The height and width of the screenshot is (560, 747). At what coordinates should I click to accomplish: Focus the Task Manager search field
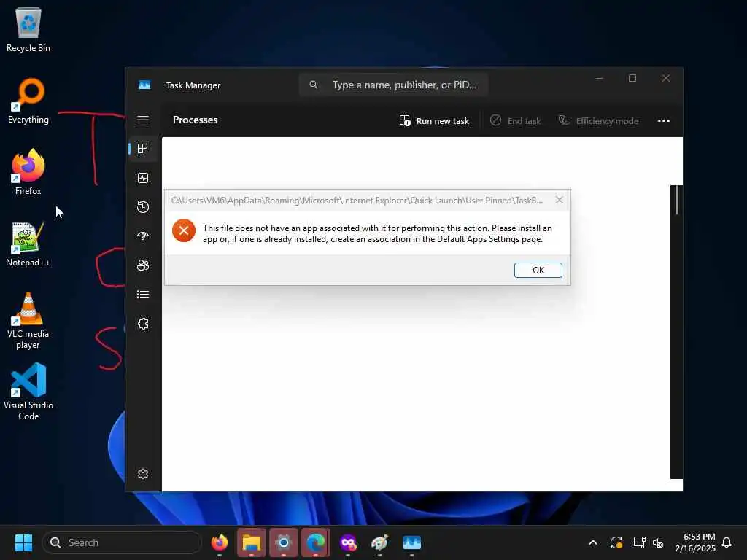point(393,85)
